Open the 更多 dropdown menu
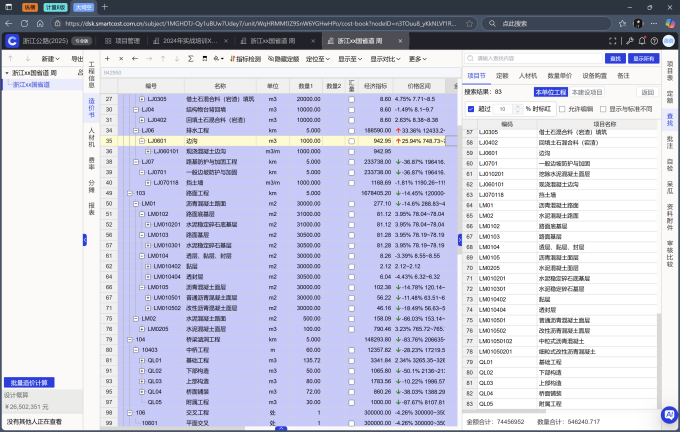The image size is (680, 432). tap(419, 59)
